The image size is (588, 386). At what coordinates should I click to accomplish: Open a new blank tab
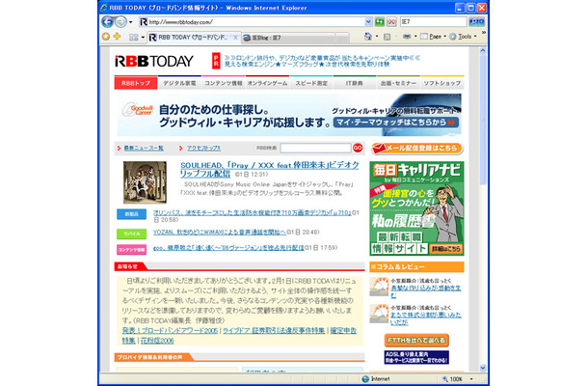point(342,38)
